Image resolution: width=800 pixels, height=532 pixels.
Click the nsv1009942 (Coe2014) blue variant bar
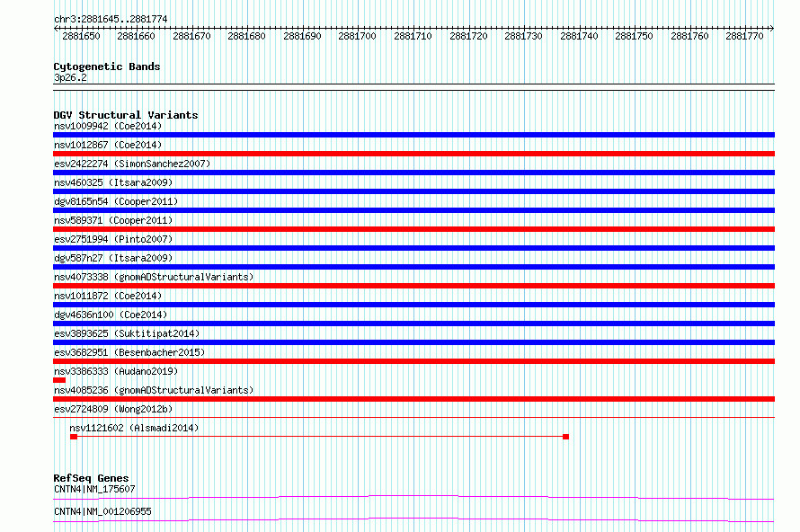click(413, 135)
